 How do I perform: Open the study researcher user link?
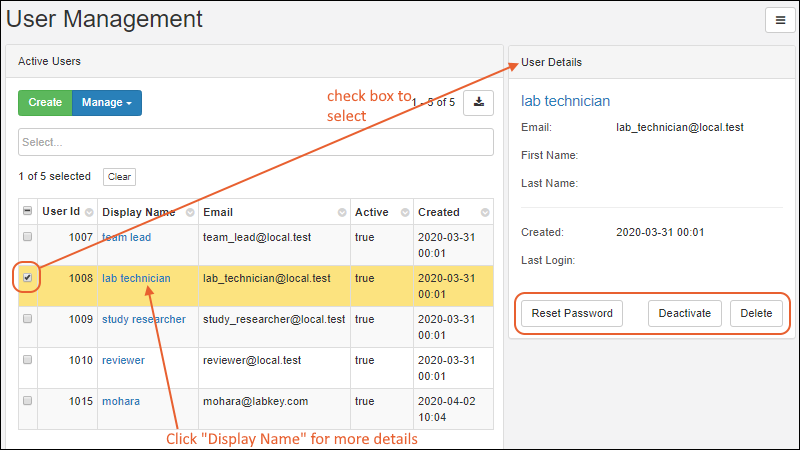pyautogui.click(x=143, y=319)
